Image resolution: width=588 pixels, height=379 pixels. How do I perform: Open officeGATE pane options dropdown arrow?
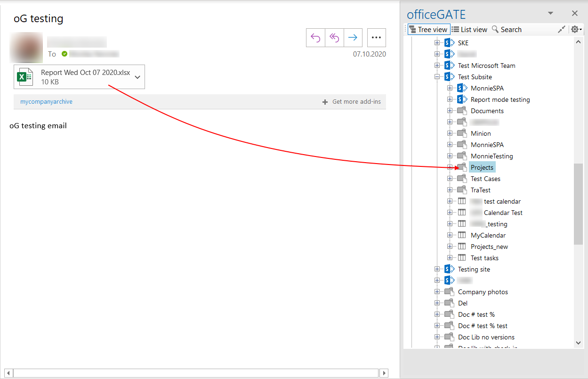click(x=551, y=13)
